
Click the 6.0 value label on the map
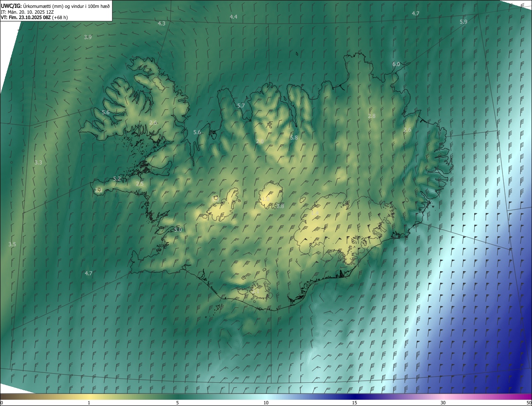click(x=396, y=64)
